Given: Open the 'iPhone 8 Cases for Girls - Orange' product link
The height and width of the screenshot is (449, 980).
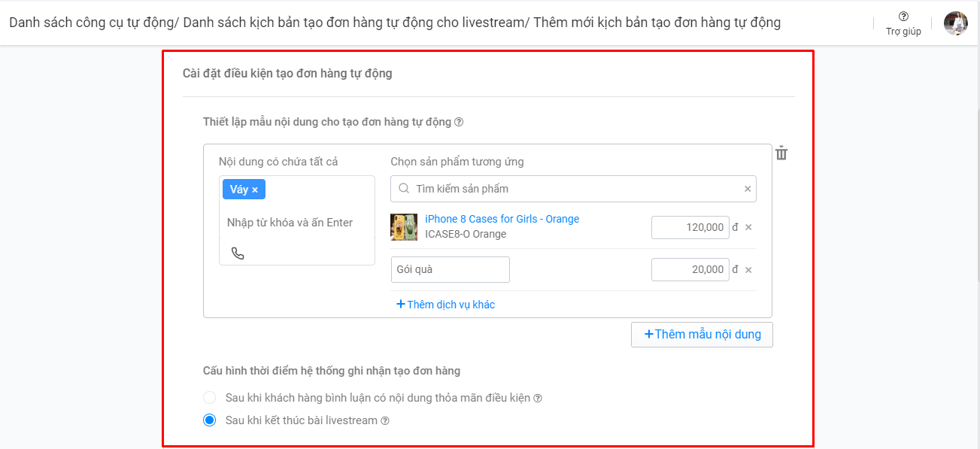Looking at the screenshot, I should point(501,219).
